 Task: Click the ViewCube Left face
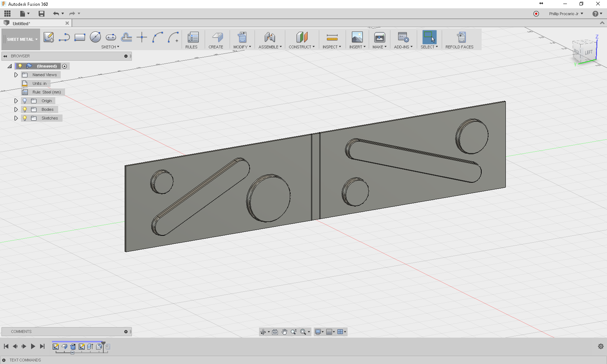tap(589, 52)
